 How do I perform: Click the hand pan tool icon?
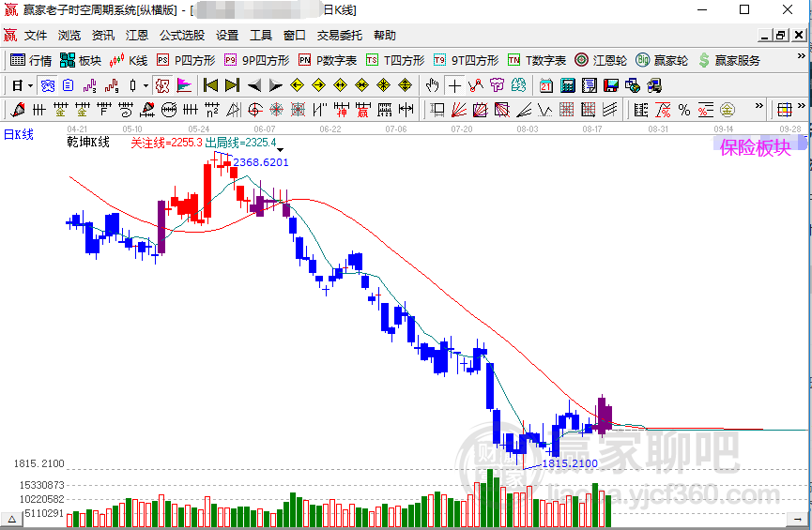(x=432, y=85)
